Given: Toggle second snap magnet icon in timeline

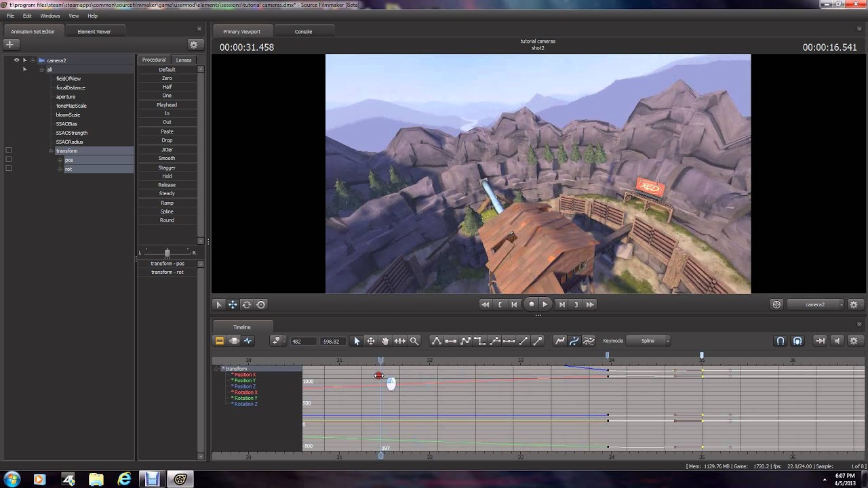Looking at the screenshot, I should tap(797, 341).
